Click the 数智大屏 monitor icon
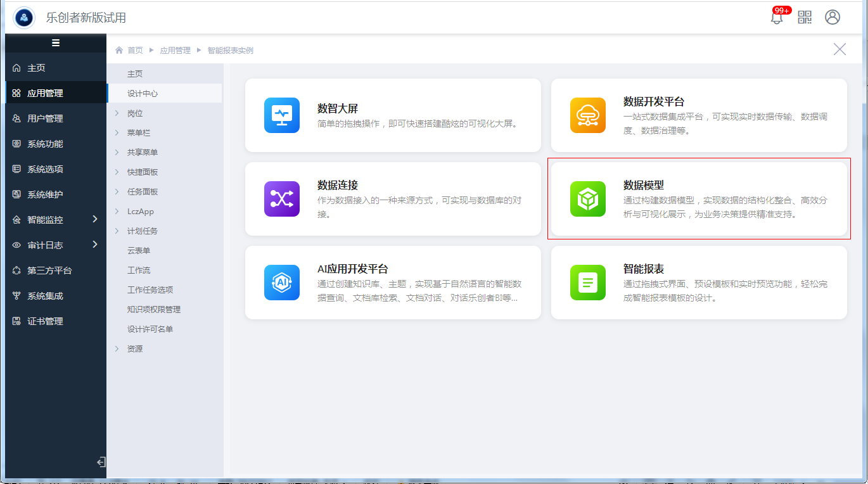Viewport: 868px width, 484px height. [x=282, y=115]
